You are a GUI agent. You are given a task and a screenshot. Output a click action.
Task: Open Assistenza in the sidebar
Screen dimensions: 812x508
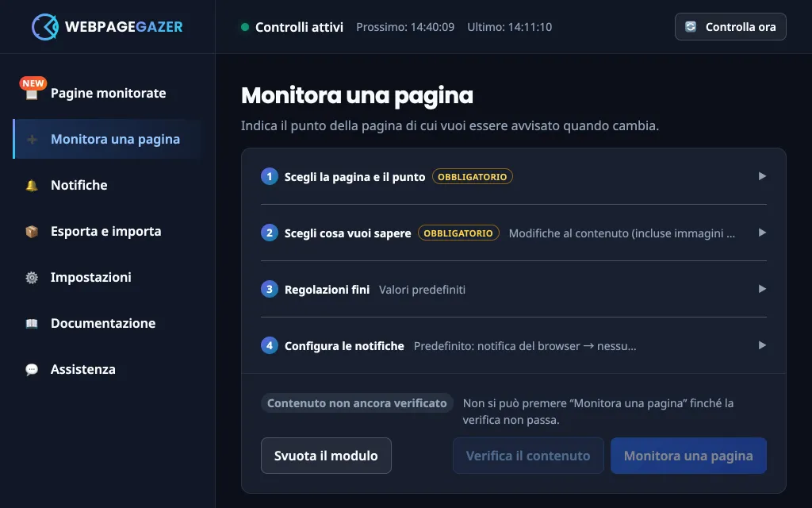click(107, 369)
